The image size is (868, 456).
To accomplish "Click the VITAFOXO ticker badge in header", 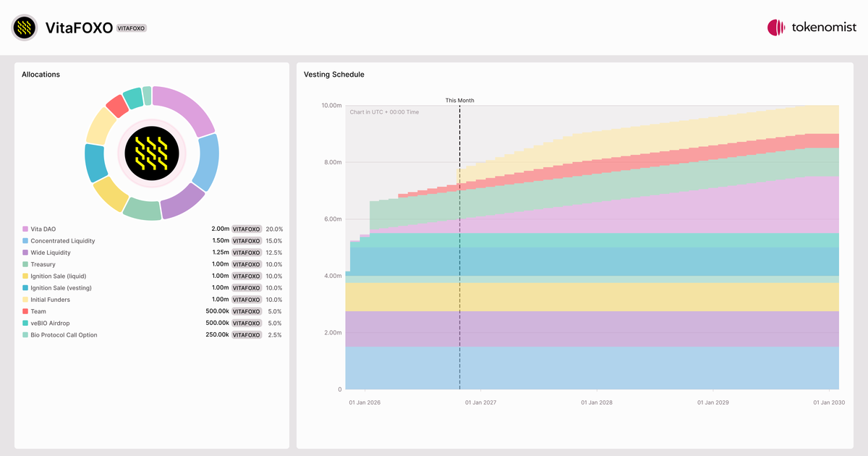I will [x=132, y=28].
